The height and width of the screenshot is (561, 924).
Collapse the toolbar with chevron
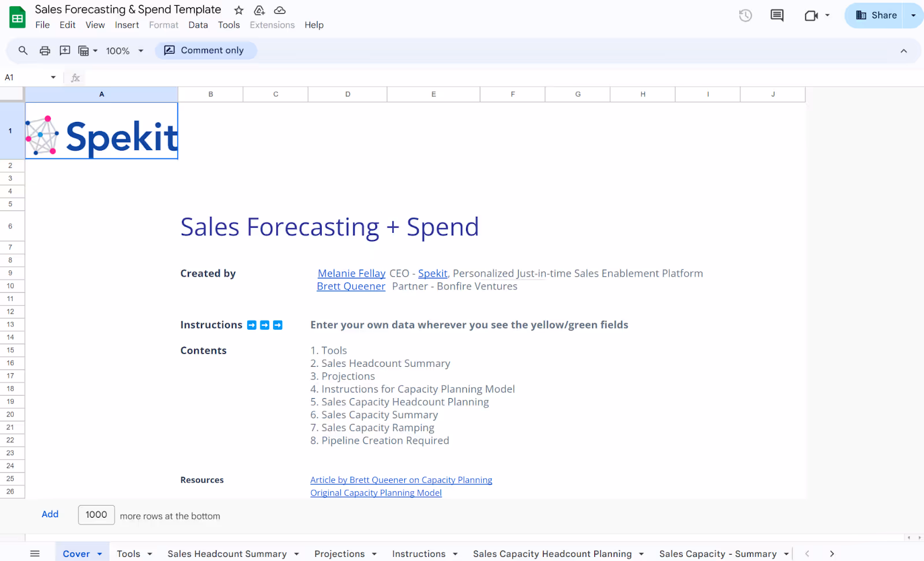pos(903,51)
